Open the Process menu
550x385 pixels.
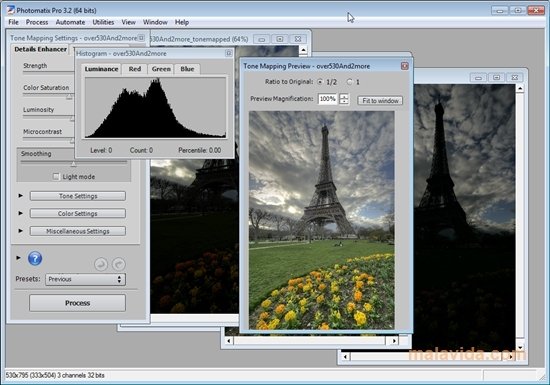(37, 22)
